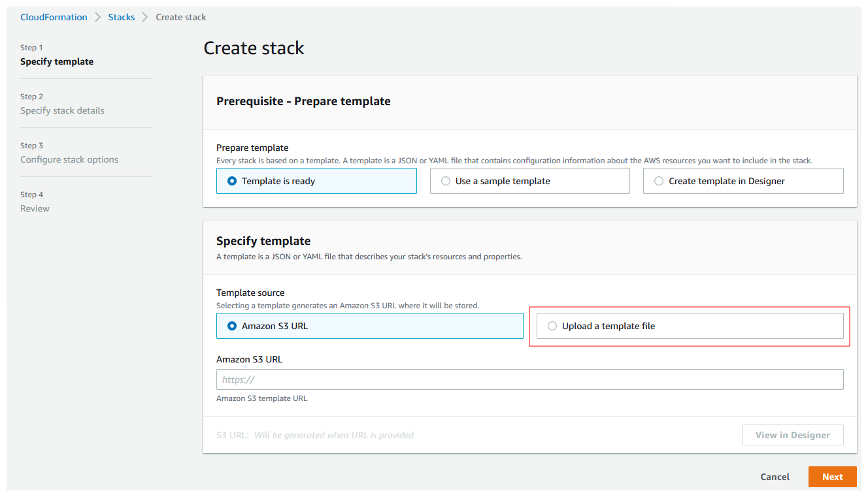
Task: Click the Create stack page heading
Action: (254, 48)
